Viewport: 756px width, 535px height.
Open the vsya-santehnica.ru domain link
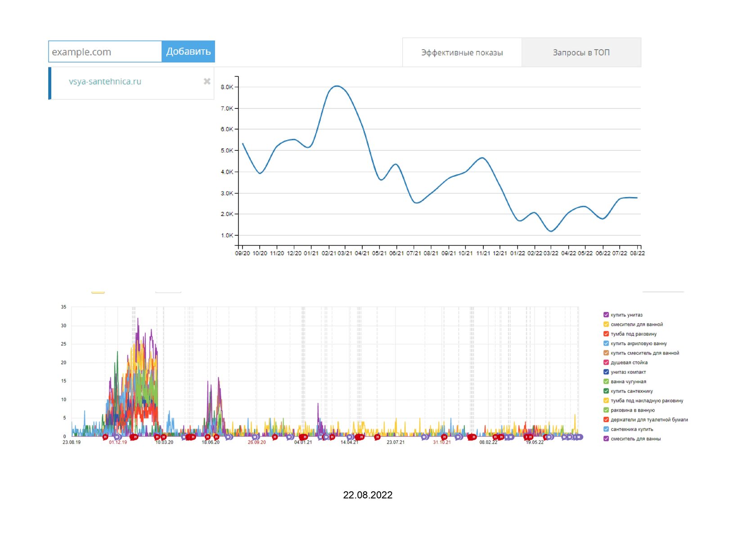click(105, 81)
